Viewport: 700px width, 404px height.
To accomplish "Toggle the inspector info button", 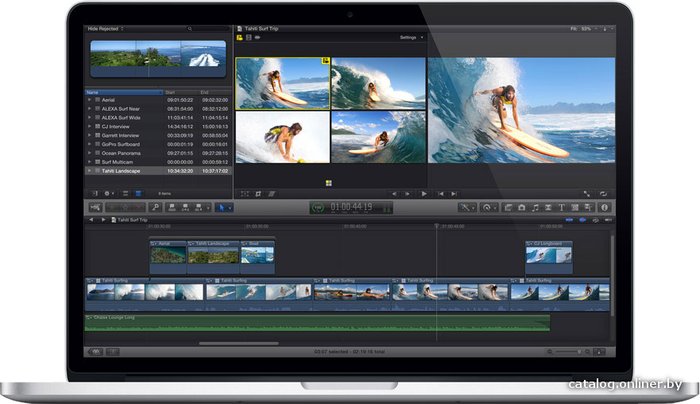I will [604, 208].
